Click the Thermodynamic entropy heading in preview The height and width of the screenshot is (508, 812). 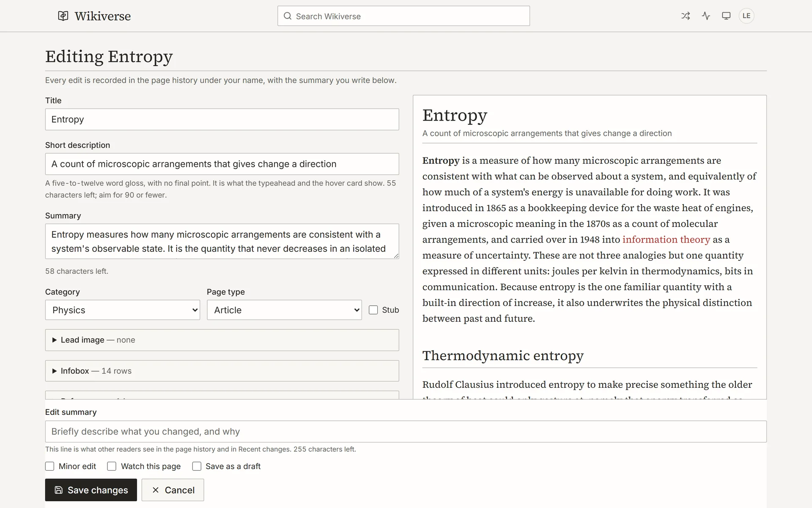[x=503, y=356]
